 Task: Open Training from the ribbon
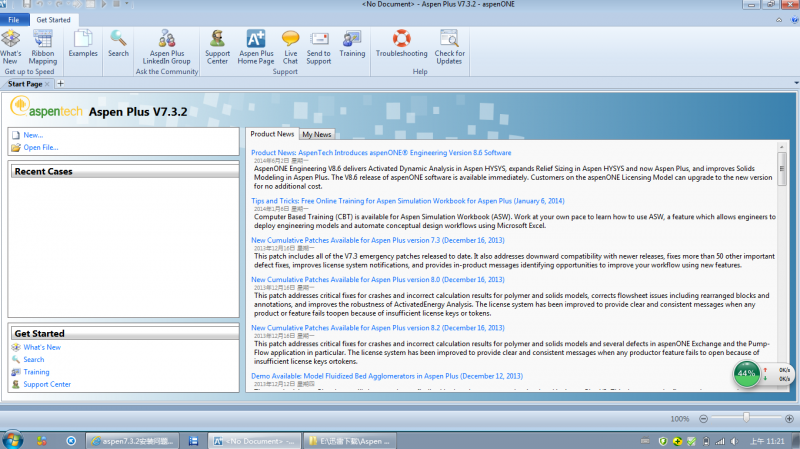pyautogui.click(x=352, y=43)
